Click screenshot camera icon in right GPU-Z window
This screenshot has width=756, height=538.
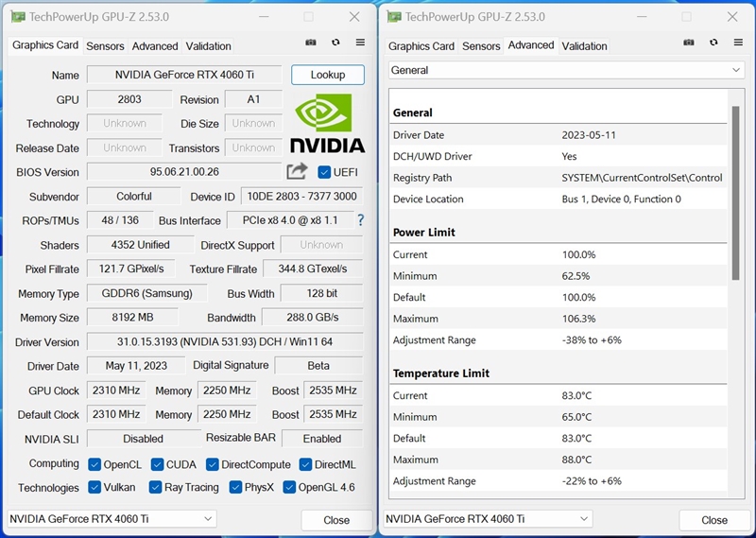pos(689,43)
